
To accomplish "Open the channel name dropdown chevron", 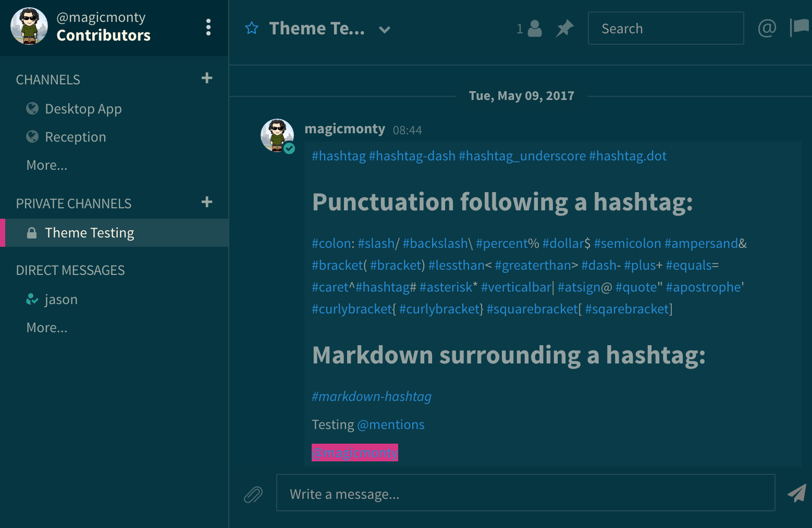I will 385,30.
